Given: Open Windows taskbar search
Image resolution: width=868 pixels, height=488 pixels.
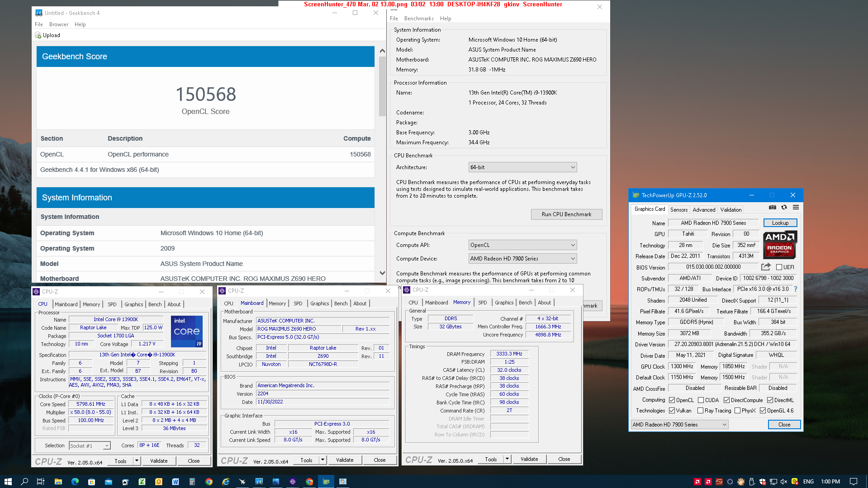Looking at the screenshot, I should point(24,482).
